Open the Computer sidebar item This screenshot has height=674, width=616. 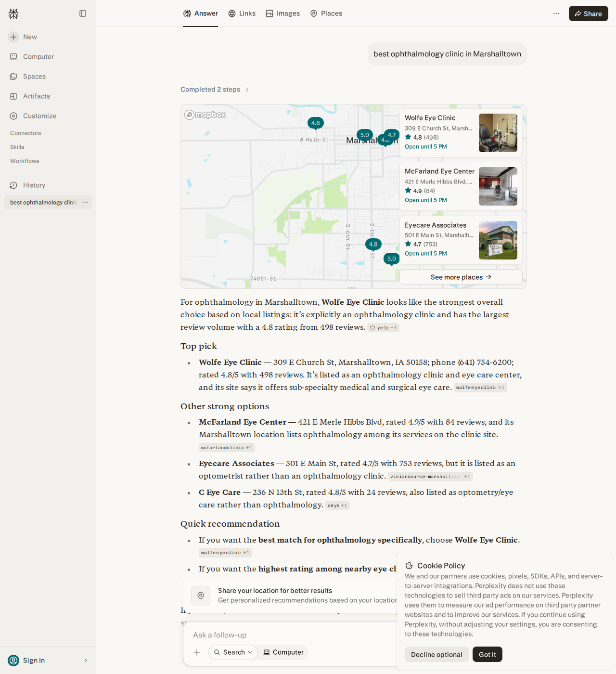pyautogui.click(x=38, y=57)
